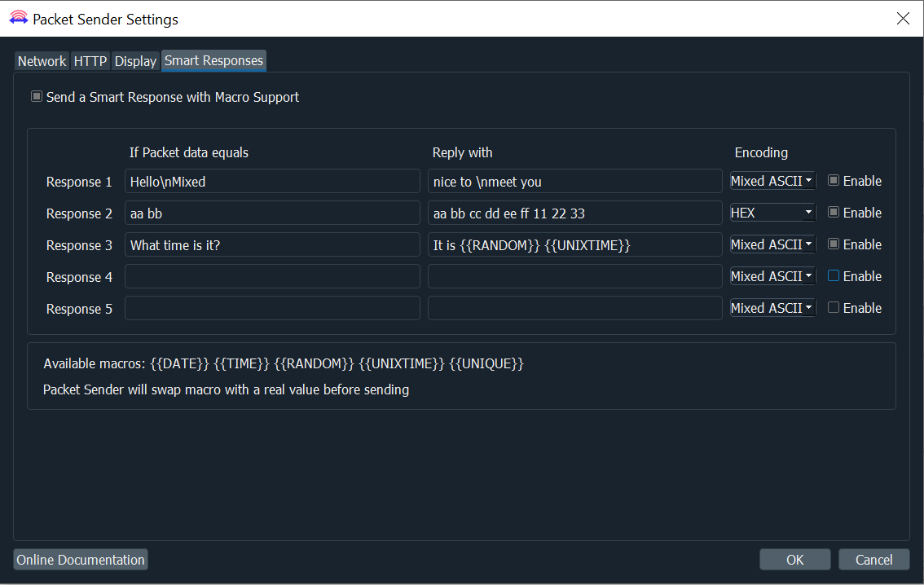Change the encoding dropdown for Response 3
The width and height of the screenshot is (924, 585).
pos(772,244)
